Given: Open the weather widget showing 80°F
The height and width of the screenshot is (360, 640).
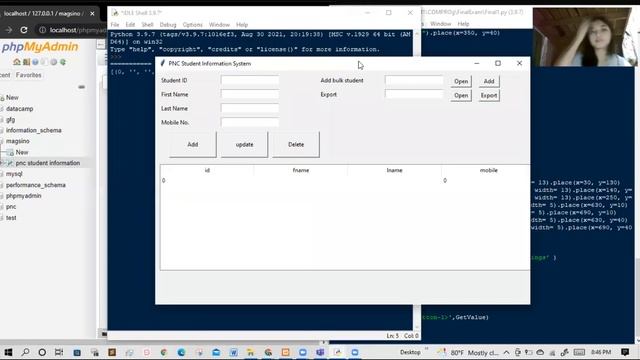Looking at the screenshot, I should tap(467, 352).
